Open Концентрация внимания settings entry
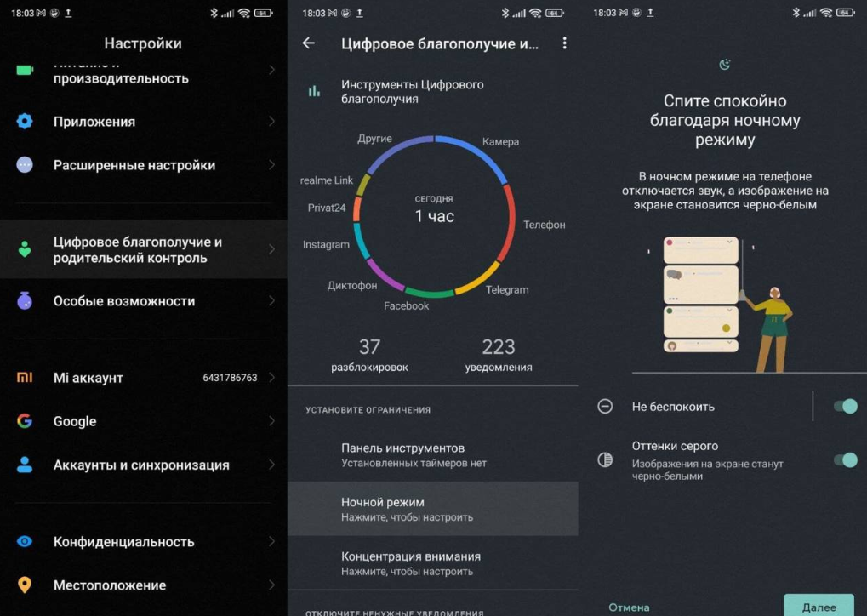The width and height of the screenshot is (867, 616). [432, 563]
